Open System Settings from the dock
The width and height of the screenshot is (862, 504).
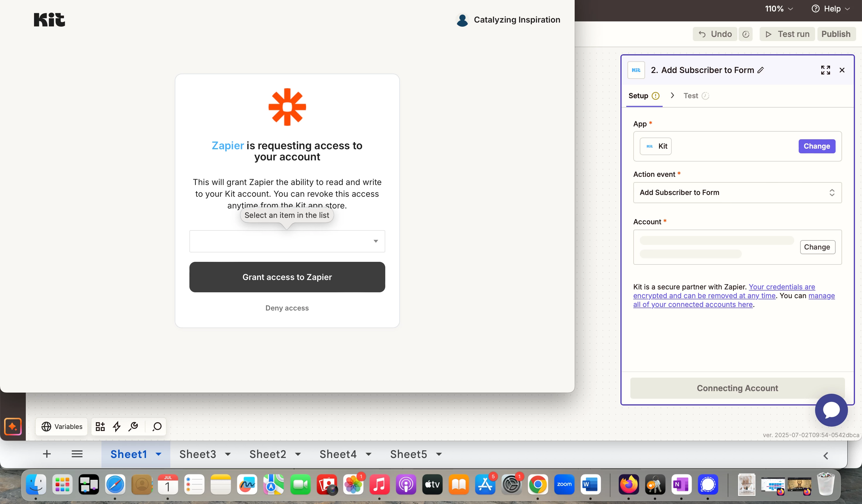pos(511,484)
